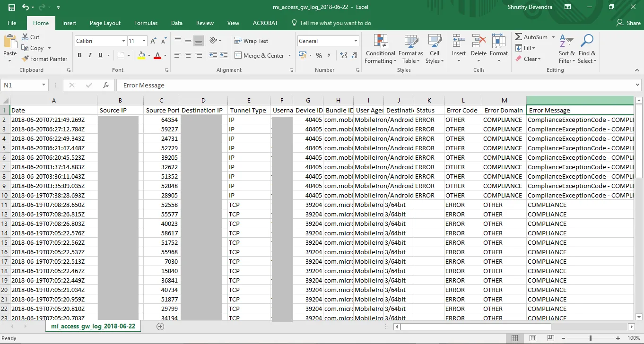644x344 pixels.
Task: Toggle Underline formatting
Action: [x=100, y=55]
